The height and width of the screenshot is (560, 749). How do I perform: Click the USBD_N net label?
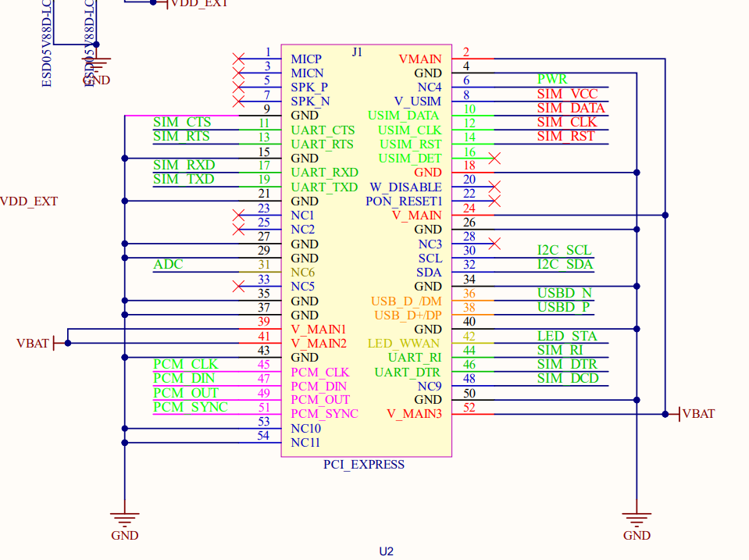[x=565, y=294]
